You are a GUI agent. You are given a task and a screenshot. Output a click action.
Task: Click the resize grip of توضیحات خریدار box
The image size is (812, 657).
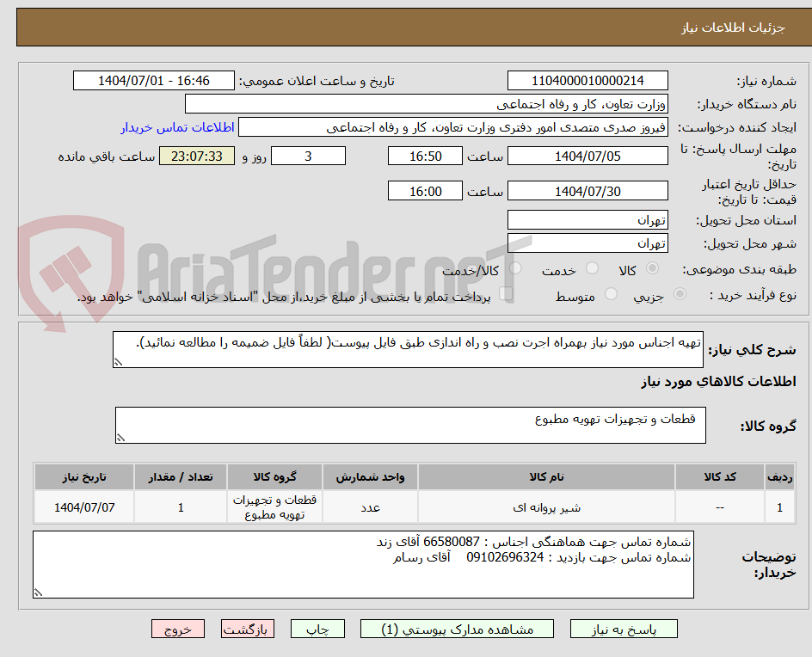37,591
